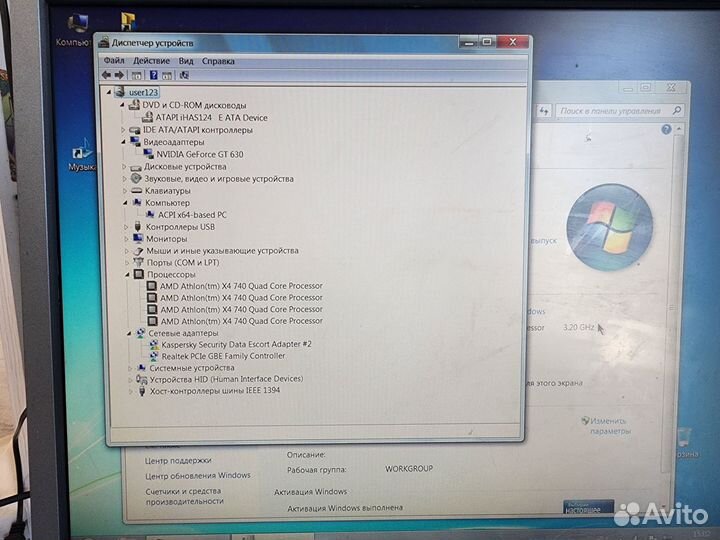Expand the Порты (COM и LPT) node
The height and width of the screenshot is (540, 720).
(127, 263)
